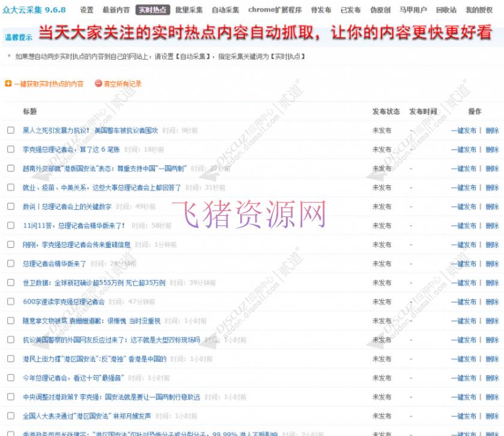Open the 待发布 section

321,9
